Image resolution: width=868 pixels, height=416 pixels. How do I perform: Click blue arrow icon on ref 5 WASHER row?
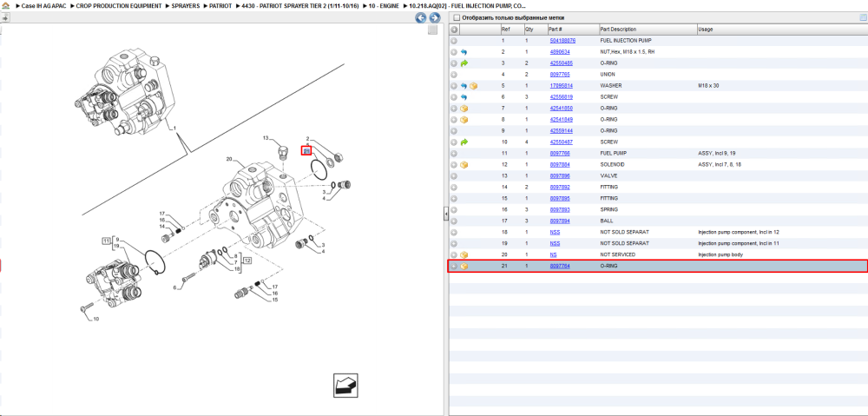click(x=464, y=86)
